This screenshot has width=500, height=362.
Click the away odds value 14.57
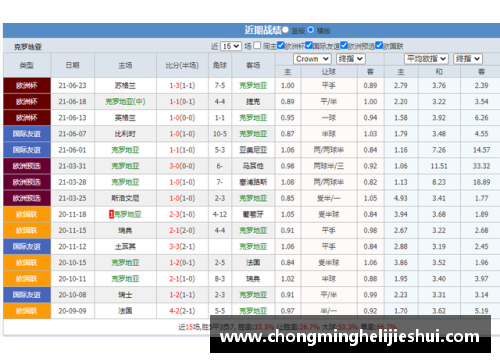(x=481, y=150)
